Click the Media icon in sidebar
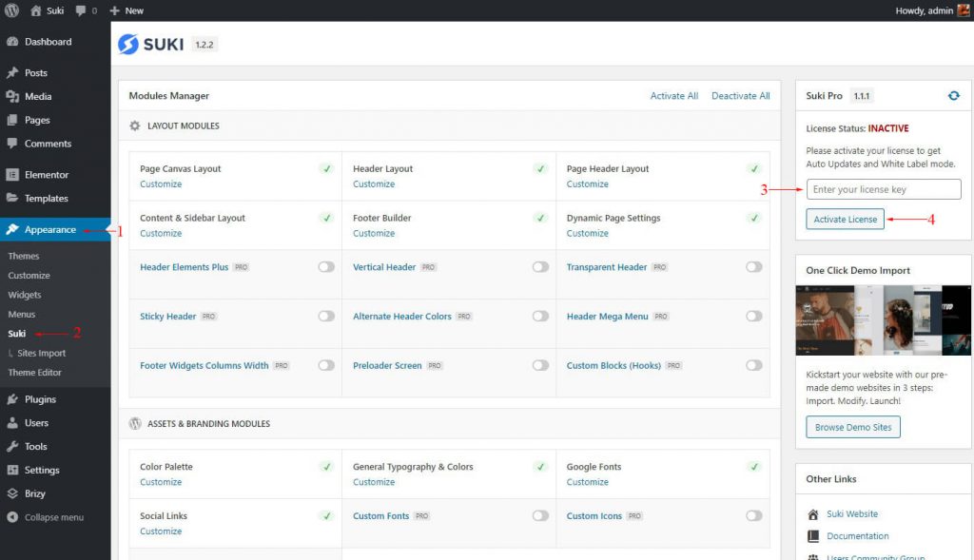The width and height of the screenshot is (974, 560). pyautogui.click(x=11, y=96)
